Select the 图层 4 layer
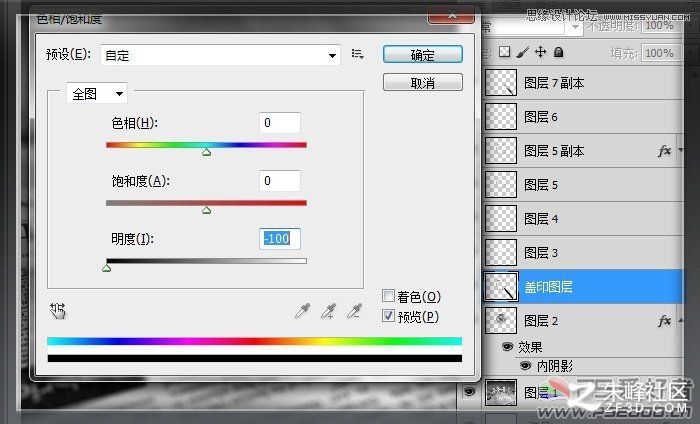 pyautogui.click(x=583, y=219)
